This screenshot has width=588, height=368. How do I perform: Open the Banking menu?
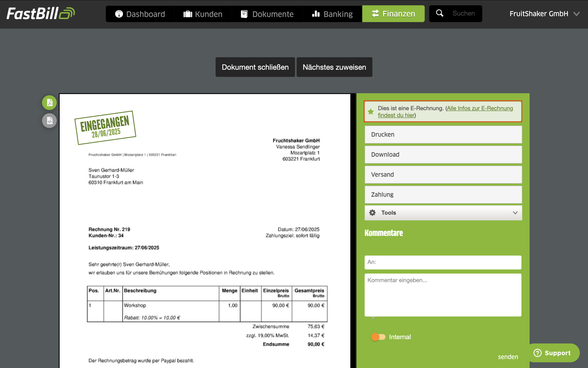pyautogui.click(x=332, y=14)
